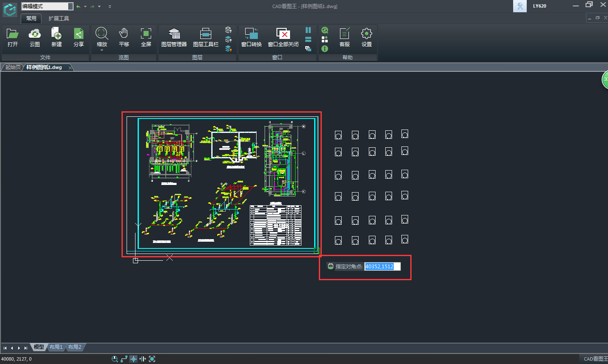Viewport: 608px width, 364px height.
Task: Click 窗口全部关闭 to close all windows
Action: (x=283, y=37)
